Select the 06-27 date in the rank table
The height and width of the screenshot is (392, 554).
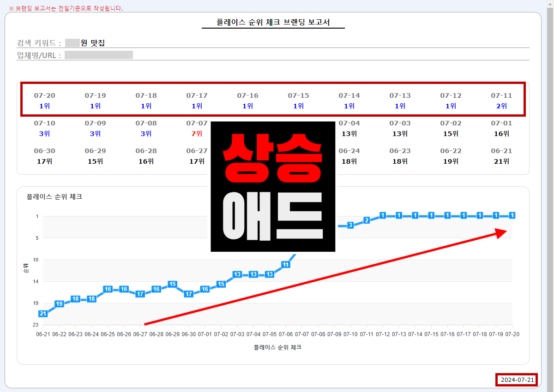pyautogui.click(x=197, y=151)
